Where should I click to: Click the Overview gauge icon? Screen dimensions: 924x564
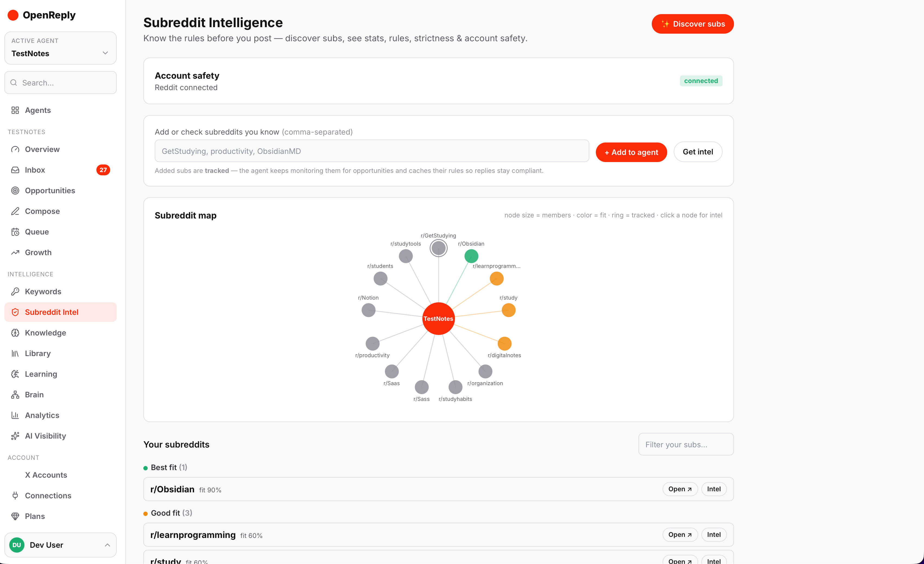[15, 149]
